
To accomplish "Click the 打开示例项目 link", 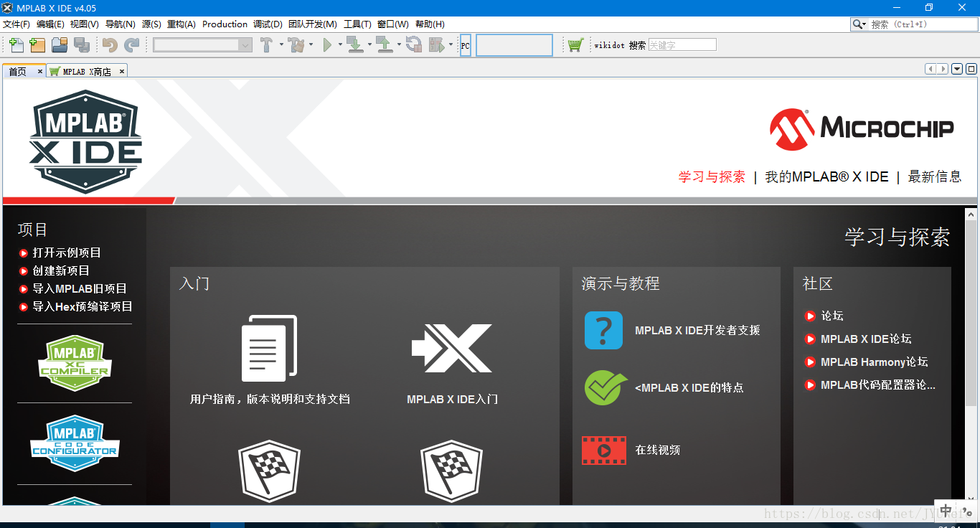I will (x=67, y=253).
